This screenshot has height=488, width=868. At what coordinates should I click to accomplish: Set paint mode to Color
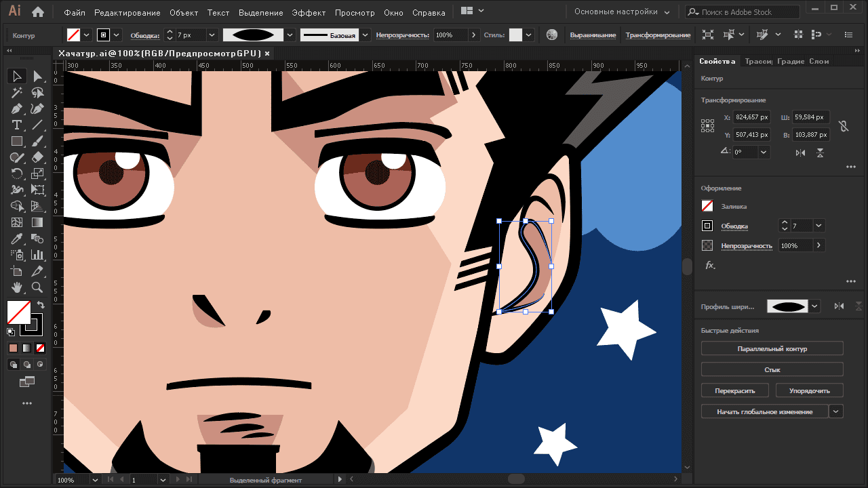(13, 348)
